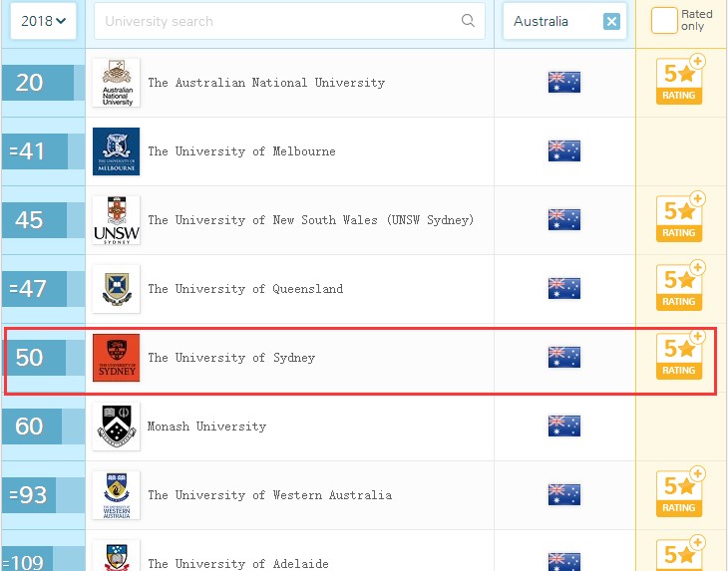728x571 pixels.
Task: Click the University of Melbourne logo
Action: click(116, 151)
